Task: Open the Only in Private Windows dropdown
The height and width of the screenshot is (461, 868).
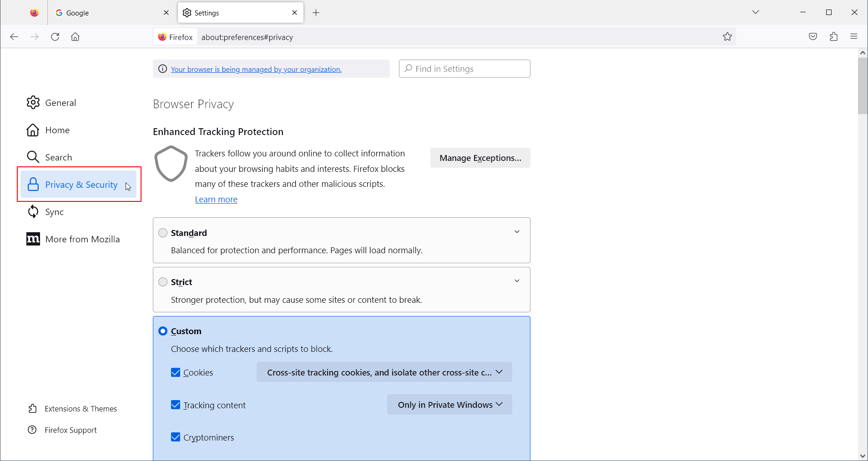Action: pyautogui.click(x=449, y=404)
